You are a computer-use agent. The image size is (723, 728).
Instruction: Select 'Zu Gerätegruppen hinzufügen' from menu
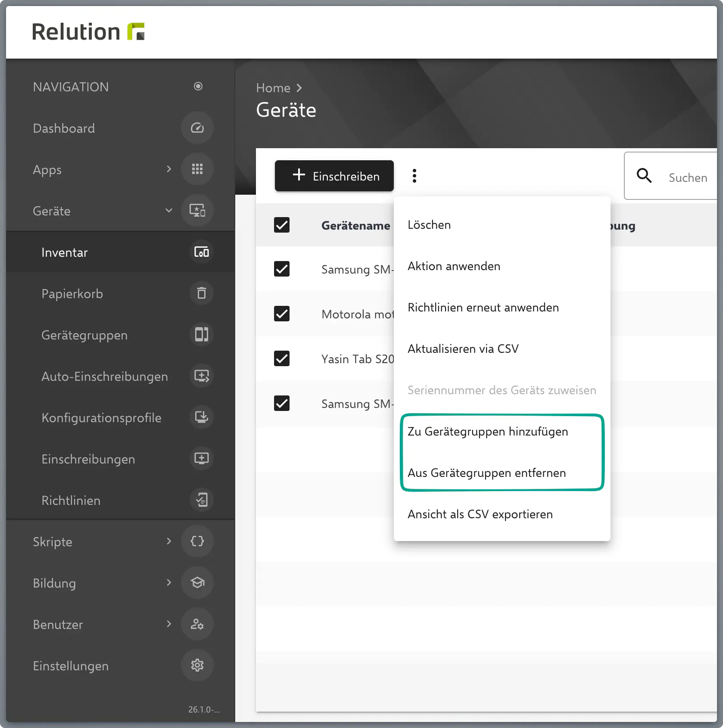click(488, 432)
